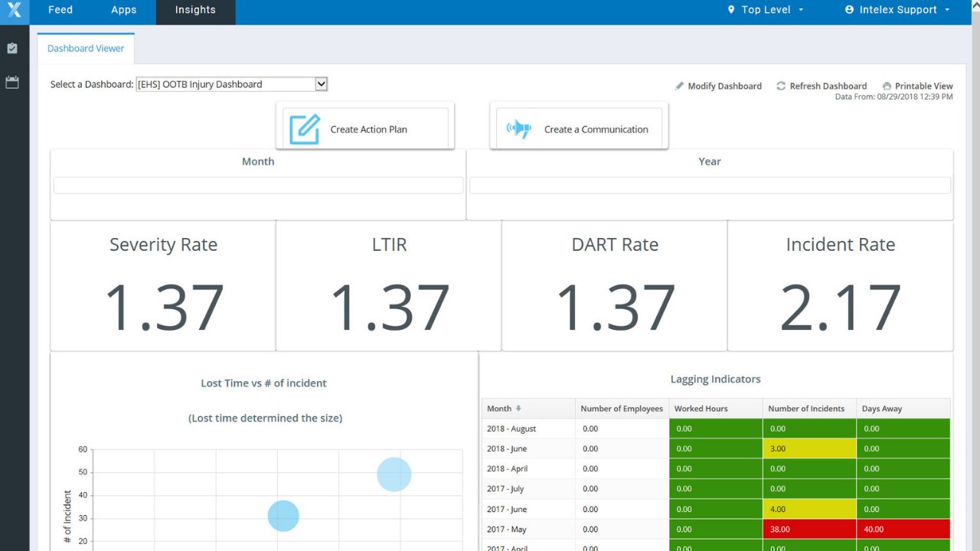Click the Intelex logo icon in top left
The image size is (980, 551).
pyautogui.click(x=14, y=10)
